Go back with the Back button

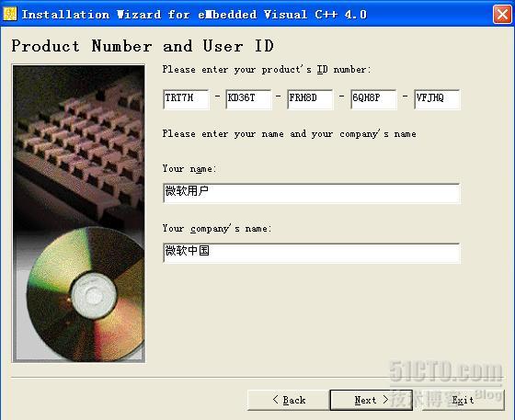point(289,400)
